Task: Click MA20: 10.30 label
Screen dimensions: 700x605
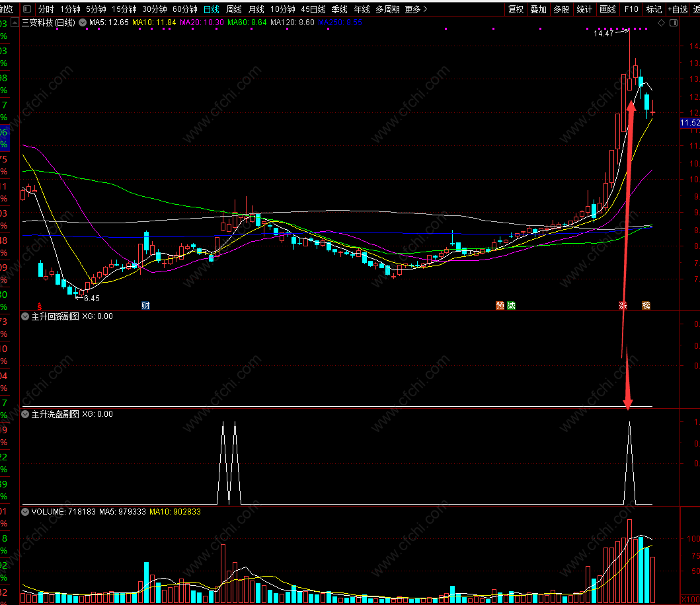Action: click(202, 22)
